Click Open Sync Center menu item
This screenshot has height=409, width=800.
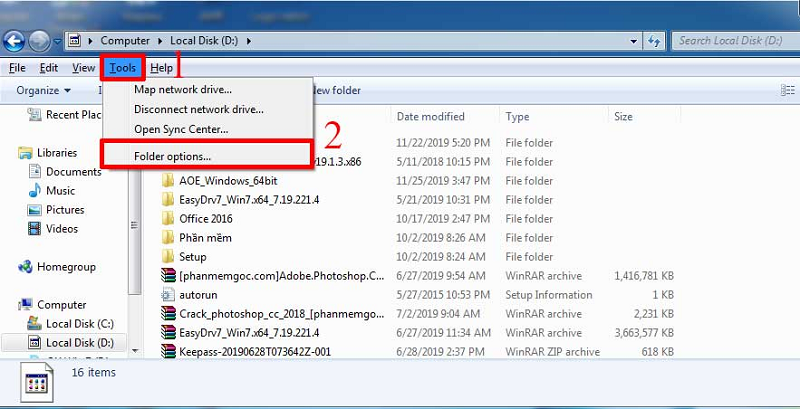click(x=181, y=129)
